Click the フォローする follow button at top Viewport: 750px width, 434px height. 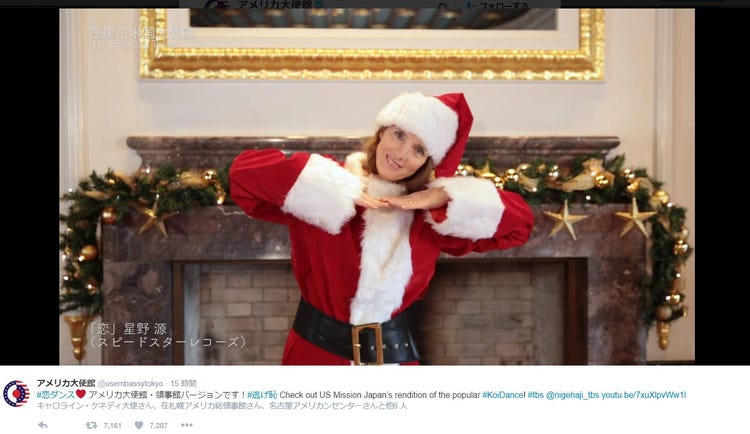click(x=497, y=5)
